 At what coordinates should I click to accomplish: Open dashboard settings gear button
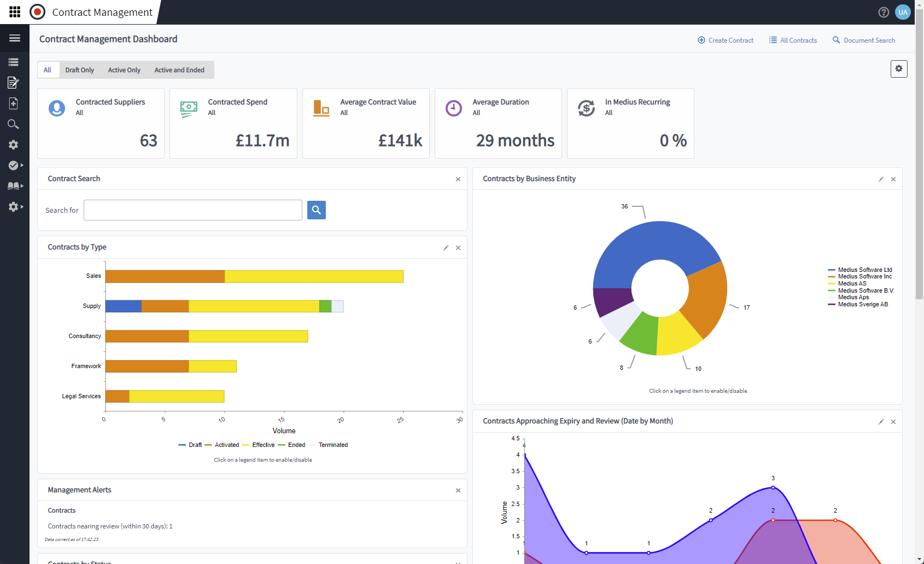pos(899,69)
